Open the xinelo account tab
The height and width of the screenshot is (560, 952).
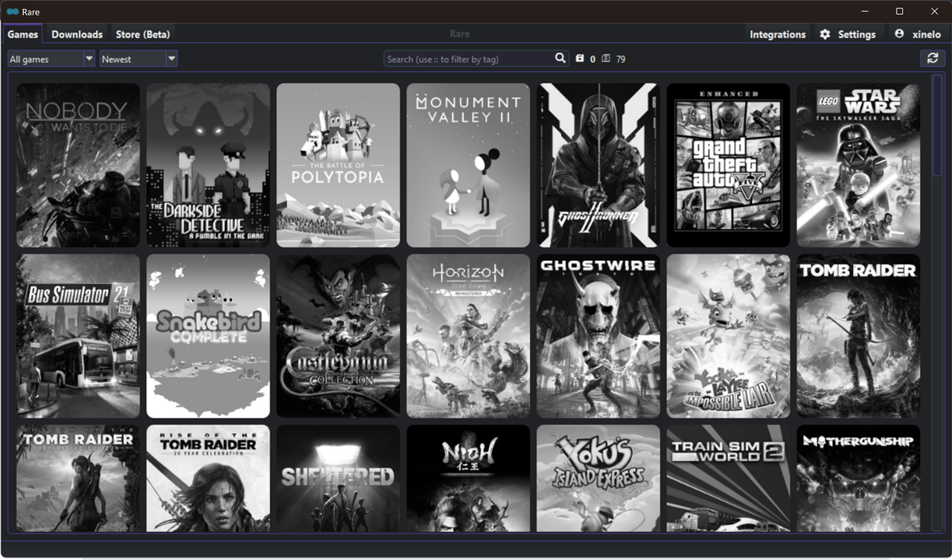(x=919, y=34)
